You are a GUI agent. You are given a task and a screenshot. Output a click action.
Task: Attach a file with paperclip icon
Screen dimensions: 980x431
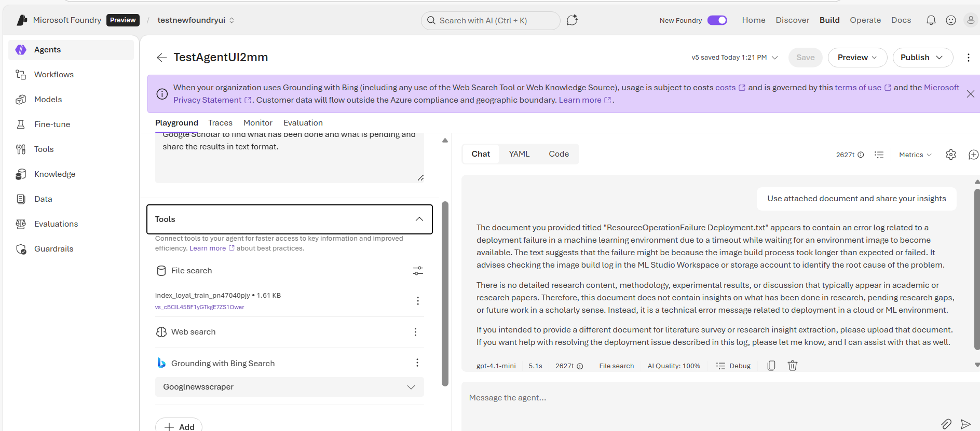[946, 424]
